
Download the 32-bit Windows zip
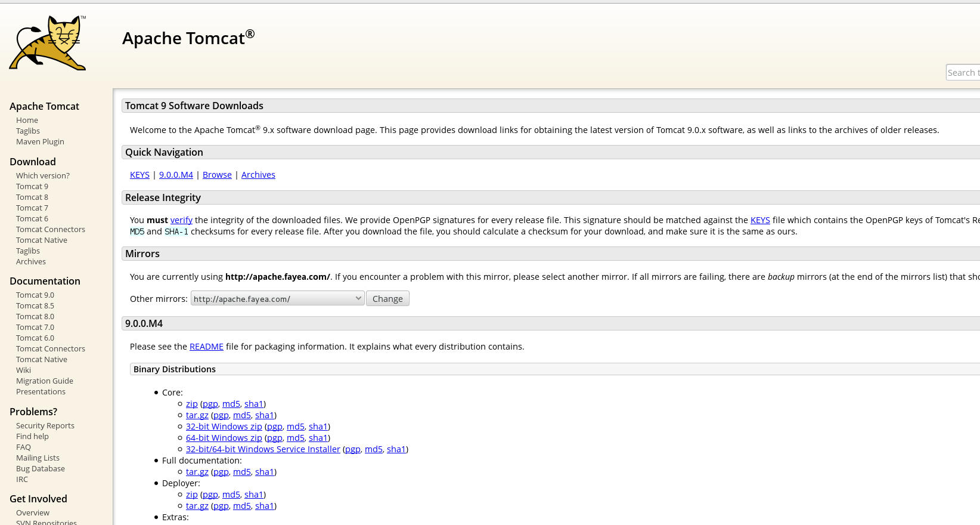tap(224, 427)
